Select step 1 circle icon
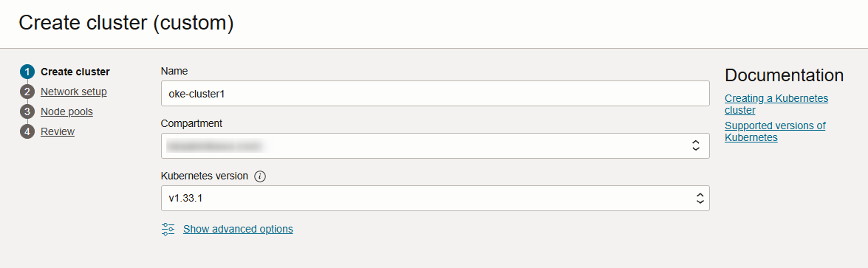Viewport: 868px width, 268px height. [x=27, y=72]
